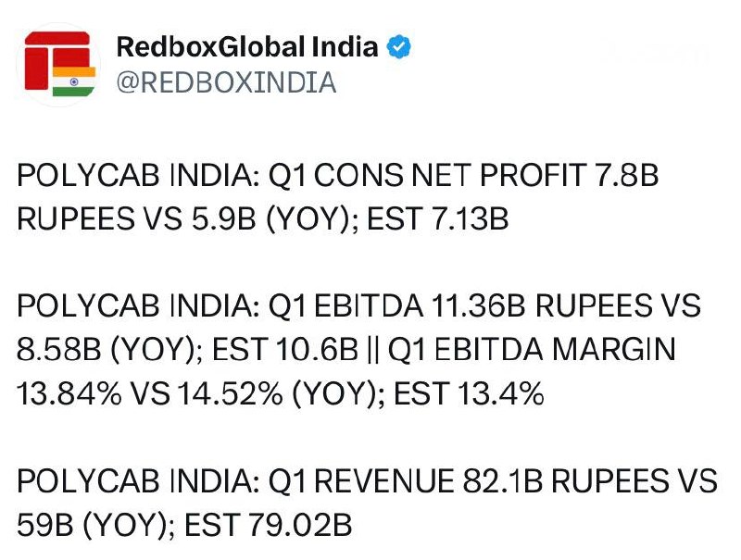The width and height of the screenshot is (741, 560).
Task: Select the 59B (YOY) revenue figure
Action: coord(92,526)
